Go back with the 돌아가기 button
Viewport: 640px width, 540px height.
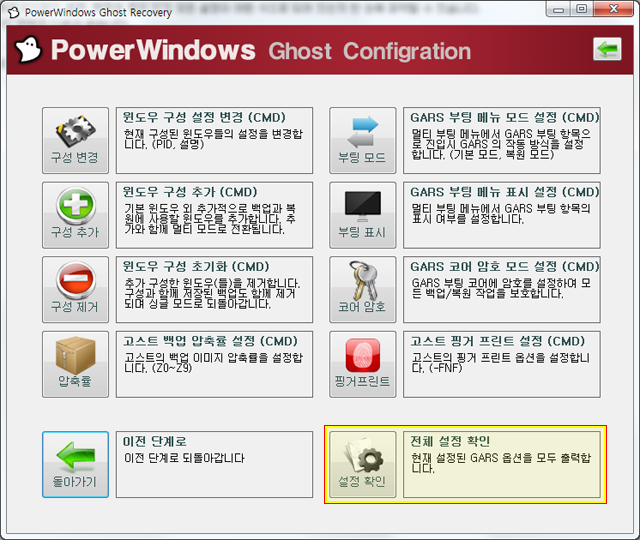pyautogui.click(x=76, y=464)
